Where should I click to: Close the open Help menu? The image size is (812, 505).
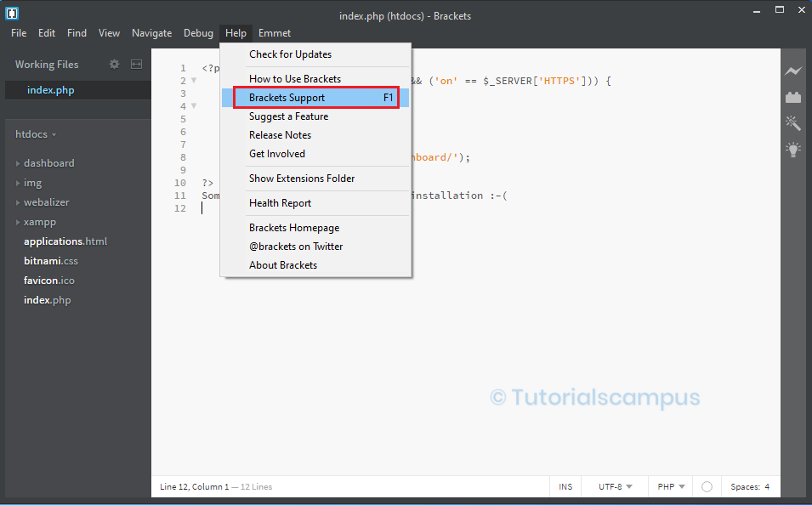tap(236, 33)
